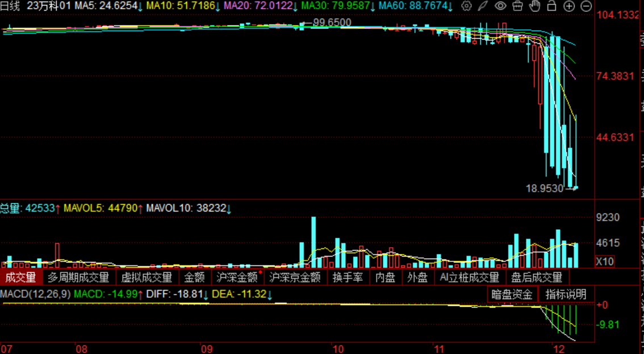The width and height of the screenshot is (644, 354).
Task: Click the 12 month timeline marker
Action: pyautogui.click(x=559, y=349)
